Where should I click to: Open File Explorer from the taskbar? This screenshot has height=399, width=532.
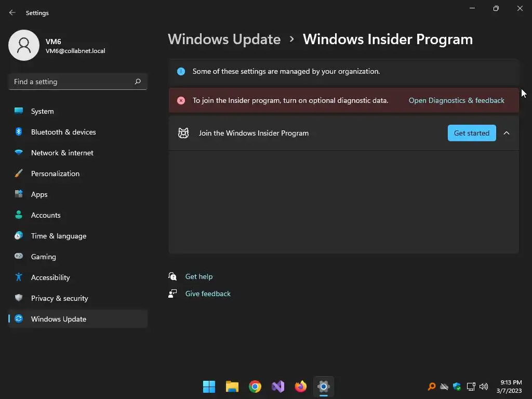pyautogui.click(x=232, y=387)
